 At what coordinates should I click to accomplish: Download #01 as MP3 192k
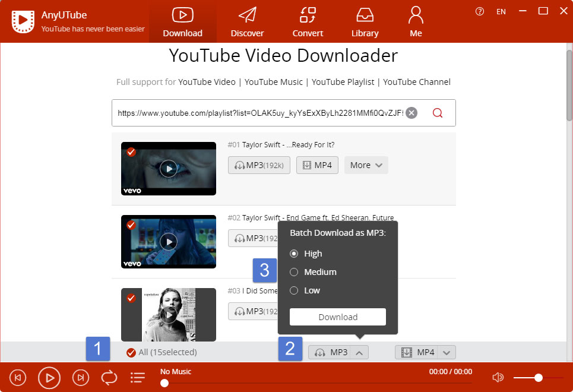(x=259, y=165)
